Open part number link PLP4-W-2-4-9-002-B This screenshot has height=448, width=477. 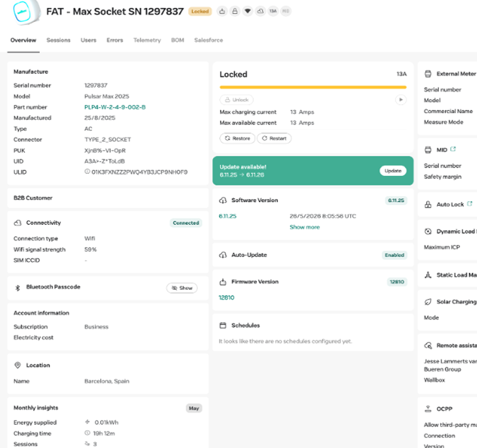(x=115, y=107)
